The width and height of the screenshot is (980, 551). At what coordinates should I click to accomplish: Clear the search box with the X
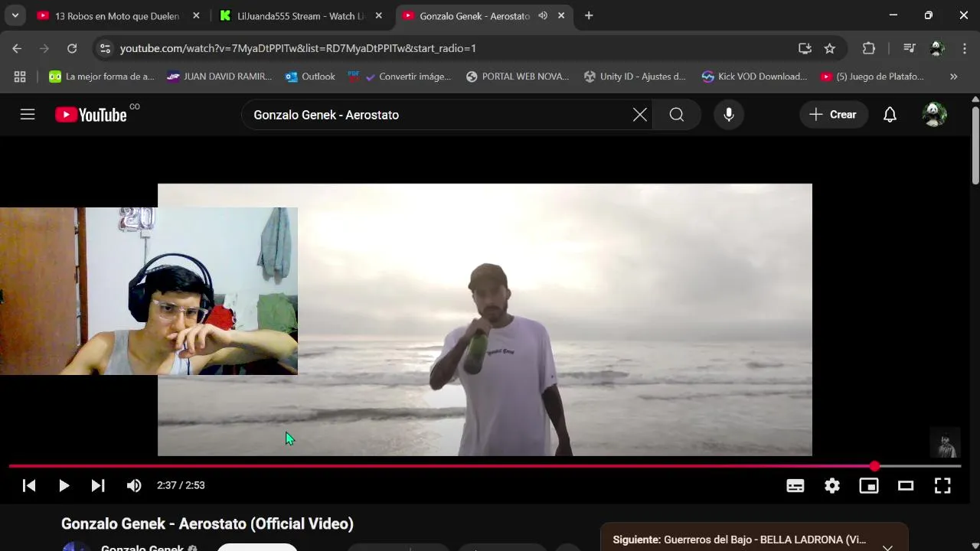[639, 115]
